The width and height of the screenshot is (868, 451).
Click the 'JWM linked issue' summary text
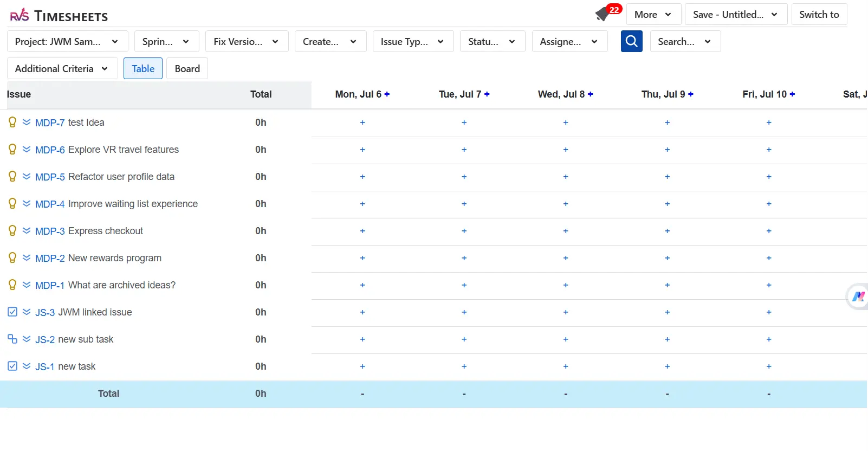(x=95, y=312)
